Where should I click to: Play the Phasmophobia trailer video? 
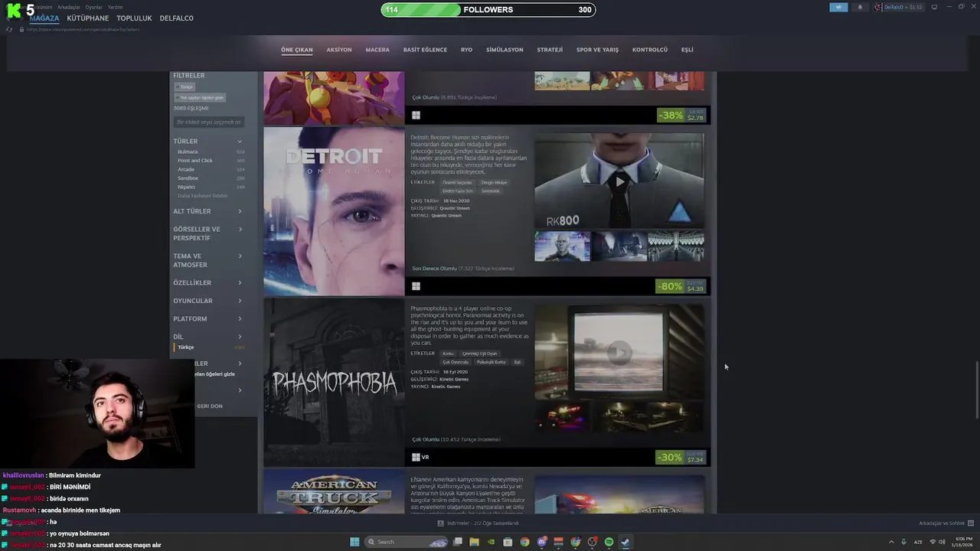(x=619, y=352)
